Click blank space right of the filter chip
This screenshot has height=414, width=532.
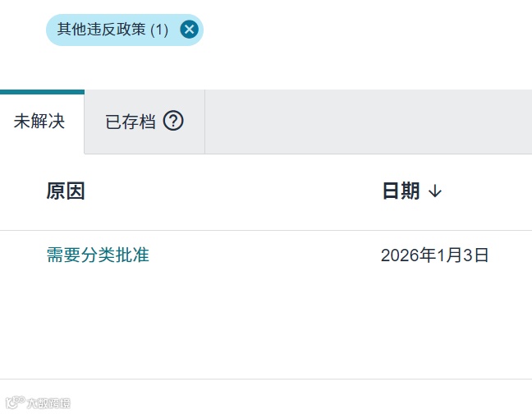pos(366,30)
